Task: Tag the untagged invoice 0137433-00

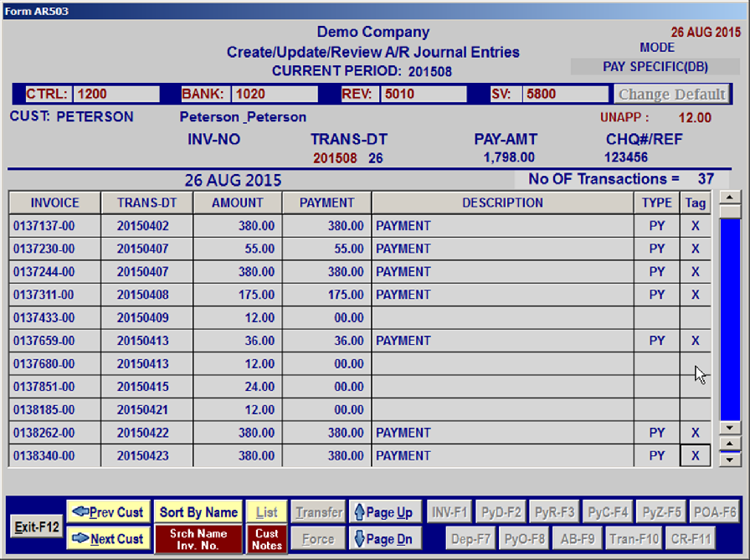Action: pos(695,318)
